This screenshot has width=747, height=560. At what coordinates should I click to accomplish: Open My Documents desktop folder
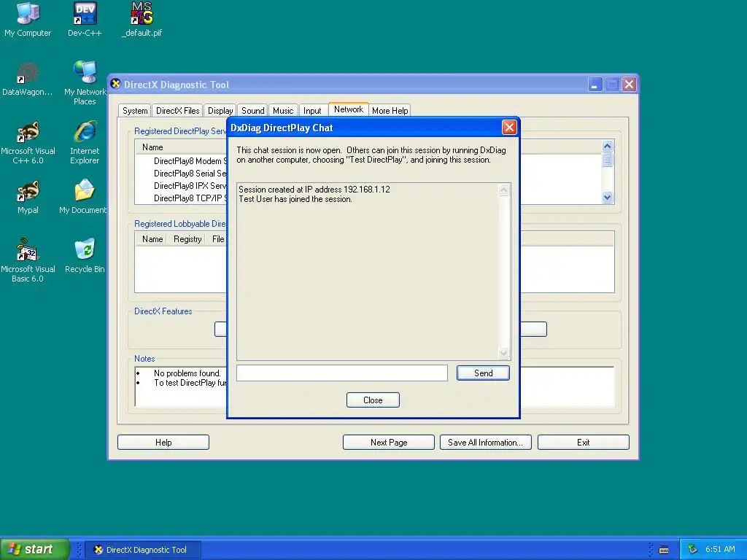point(83,197)
